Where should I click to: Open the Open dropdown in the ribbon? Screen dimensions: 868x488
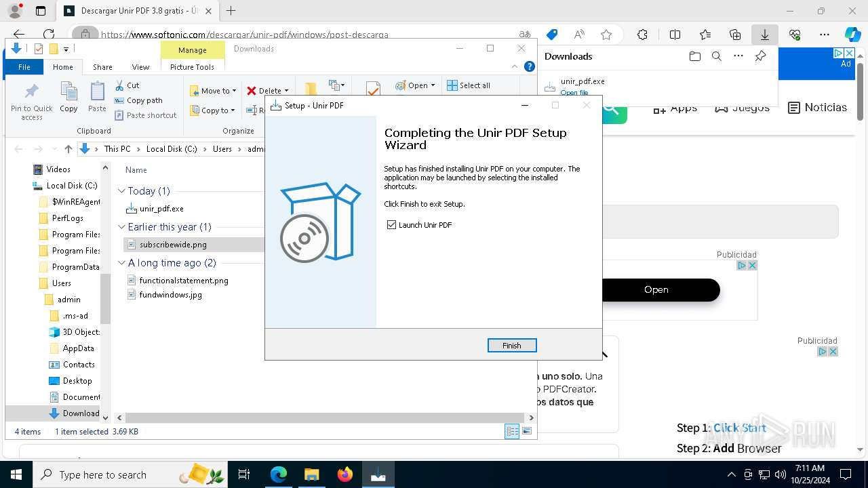coord(415,85)
